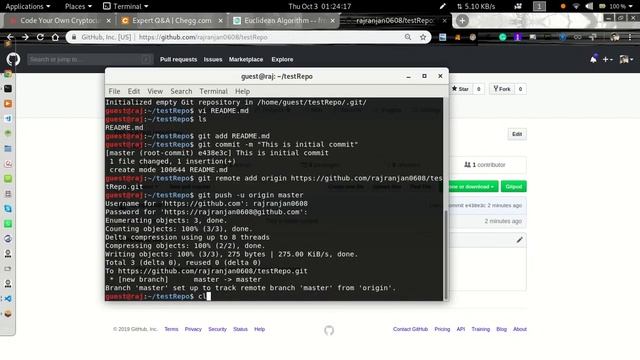Open the terminal icon in dock
The width and height of the screenshot is (640, 360).
tap(8, 89)
